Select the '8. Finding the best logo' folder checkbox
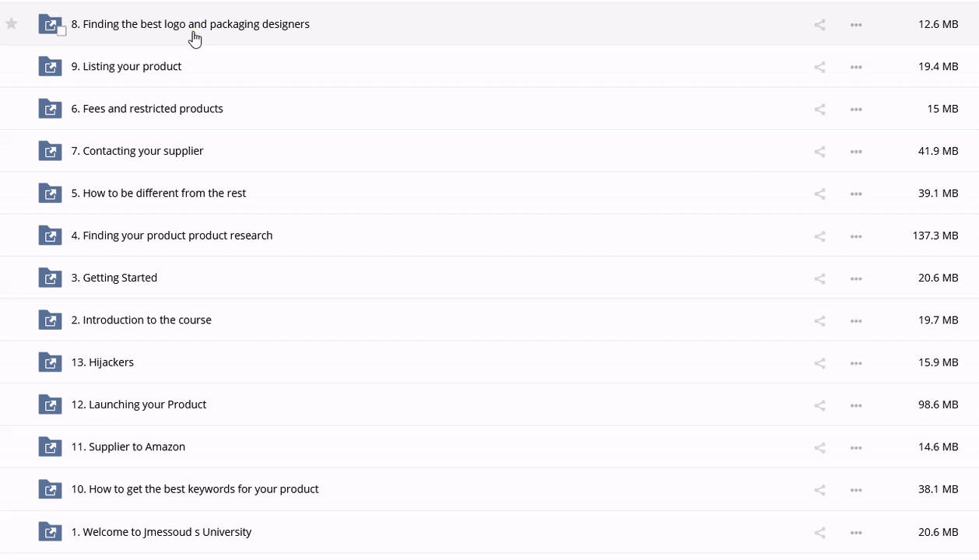This screenshot has width=979, height=560. [x=61, y=32]
